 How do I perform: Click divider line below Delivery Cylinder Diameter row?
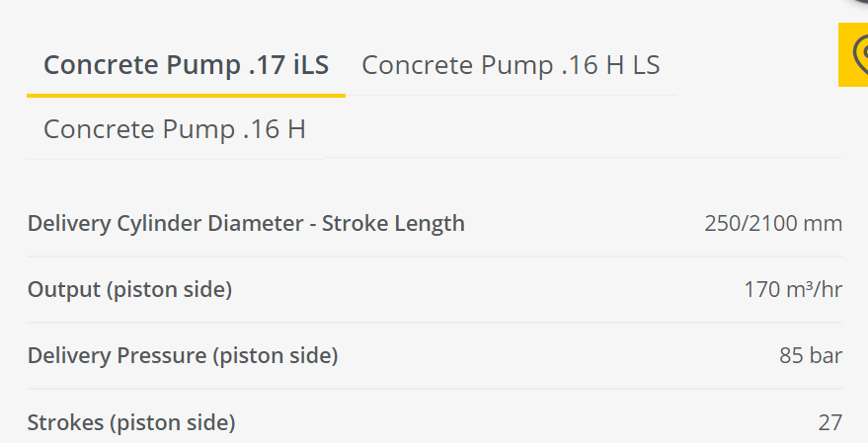[434, 257]
